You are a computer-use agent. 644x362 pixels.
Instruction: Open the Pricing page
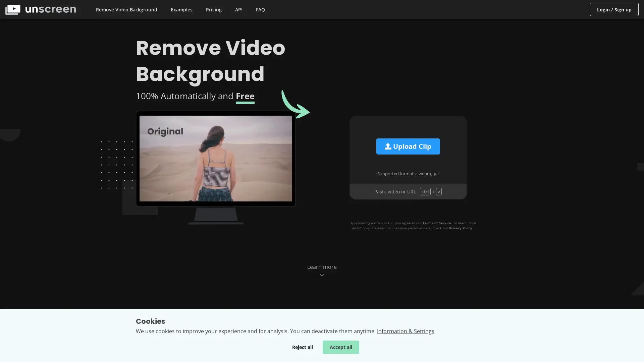tap(214, 9)
